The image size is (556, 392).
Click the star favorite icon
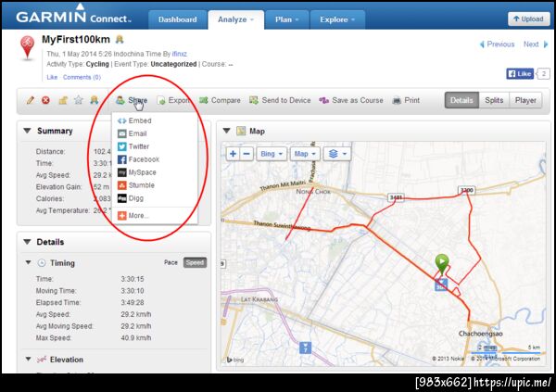(79, 100)
